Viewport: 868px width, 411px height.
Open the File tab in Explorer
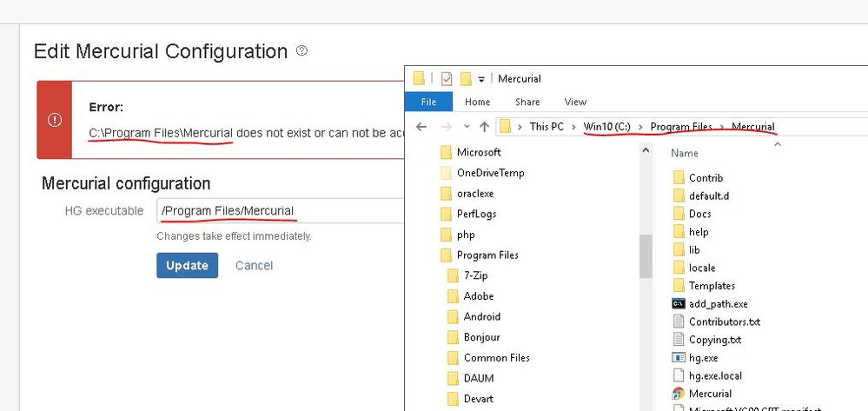[428, 102]
